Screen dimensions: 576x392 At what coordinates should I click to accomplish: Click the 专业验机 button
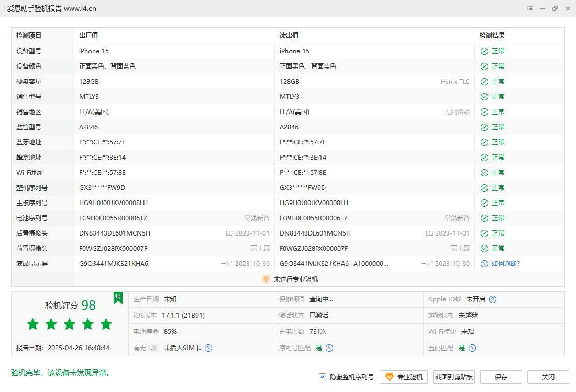404,377
